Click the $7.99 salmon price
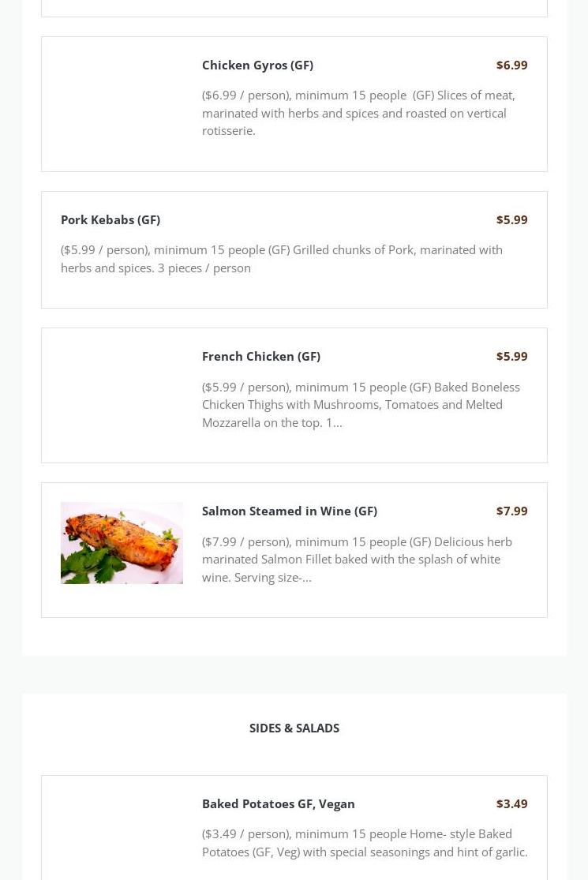The image size is (588, 880). [x=511, y=511]
